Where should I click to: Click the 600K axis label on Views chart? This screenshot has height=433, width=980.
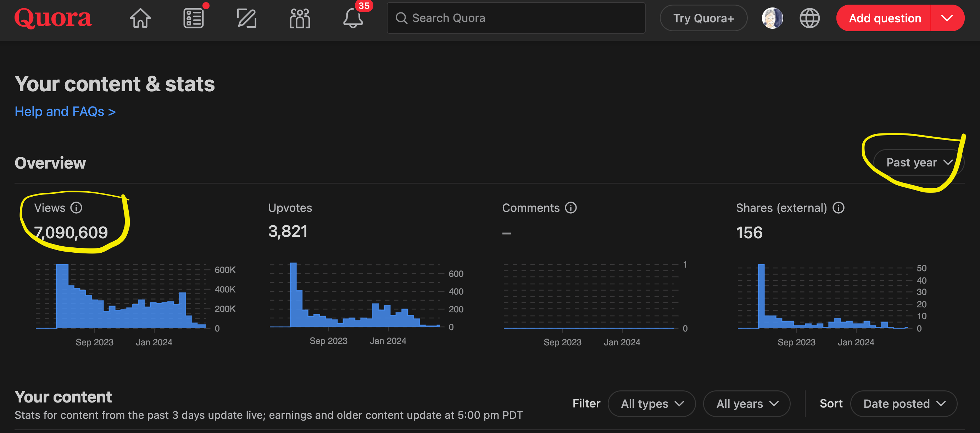[225, 270]
